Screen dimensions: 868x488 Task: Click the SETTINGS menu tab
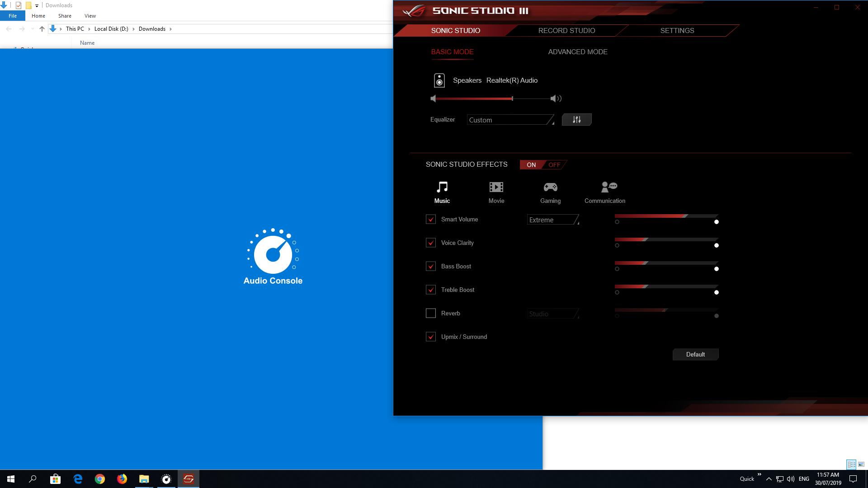[677, 30]
